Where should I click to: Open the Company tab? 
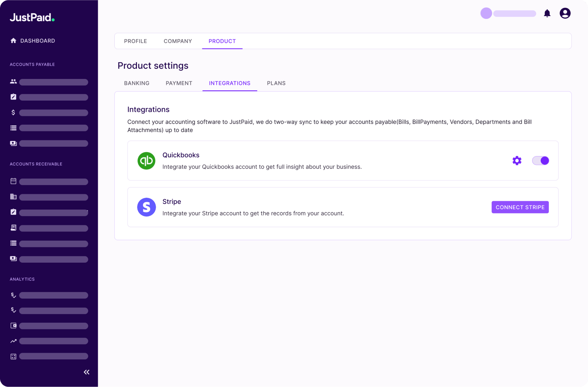(178, 41)
